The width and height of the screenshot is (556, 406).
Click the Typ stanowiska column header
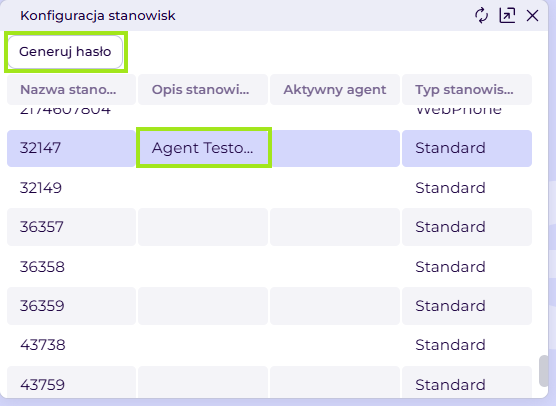coord(467,89)
